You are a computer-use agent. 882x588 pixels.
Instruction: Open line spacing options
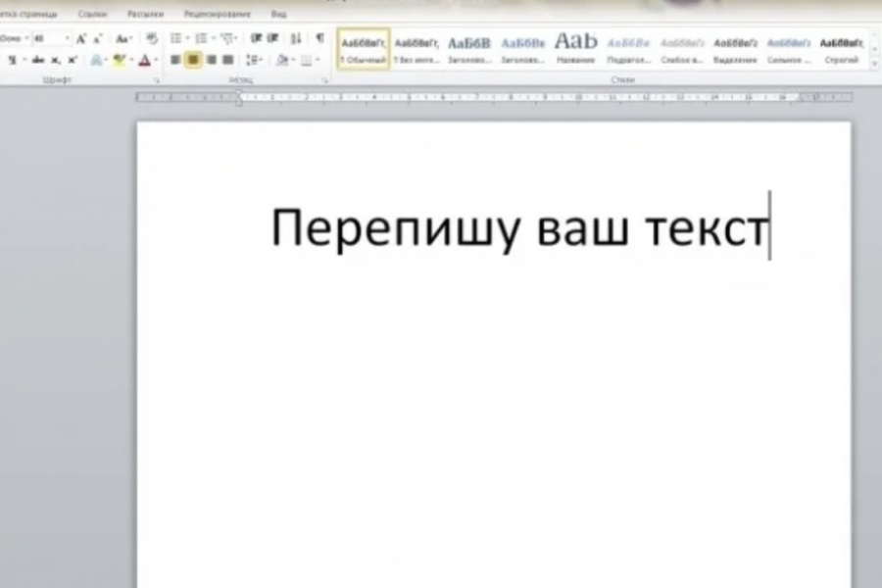(x=253, y=60)
